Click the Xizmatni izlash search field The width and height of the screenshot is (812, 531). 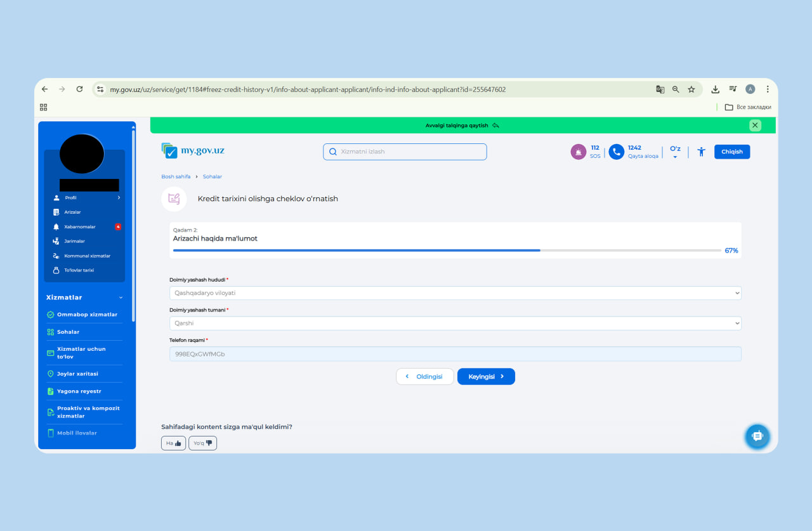(x=405, y=152)
